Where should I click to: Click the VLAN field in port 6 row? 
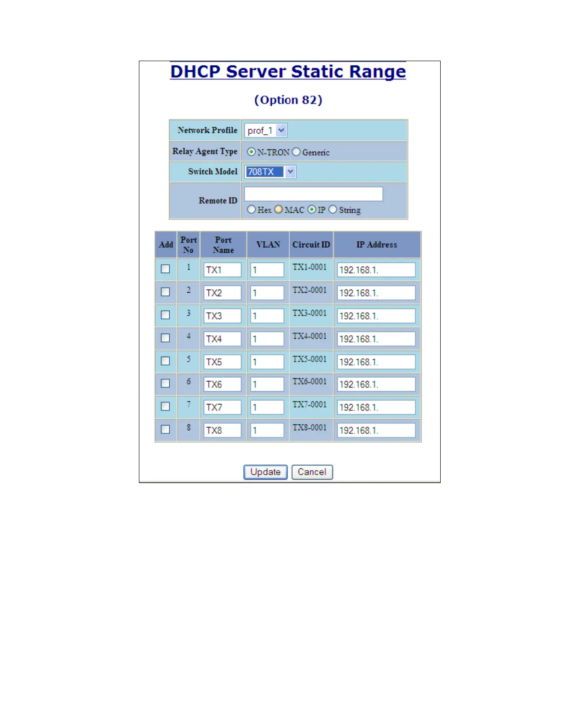267,384
